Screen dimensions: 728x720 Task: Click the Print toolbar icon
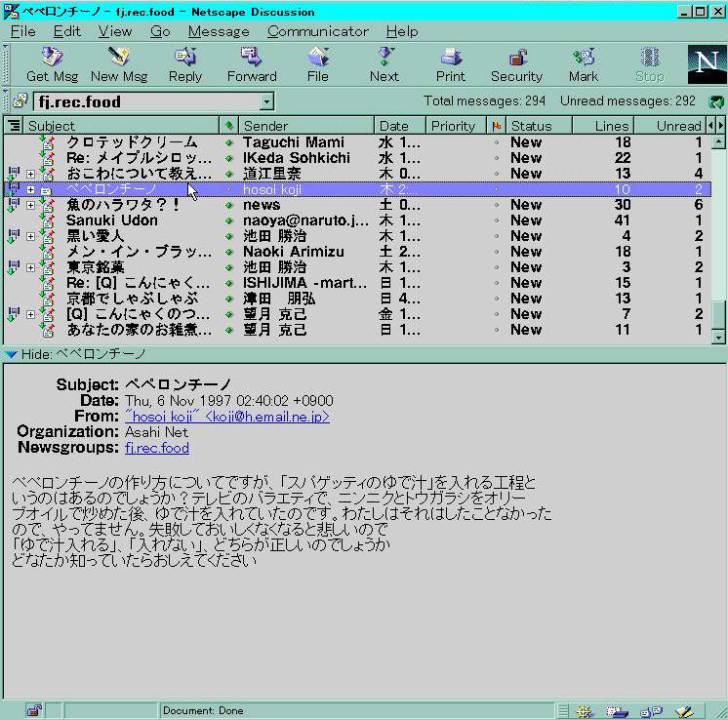(450, 64)
